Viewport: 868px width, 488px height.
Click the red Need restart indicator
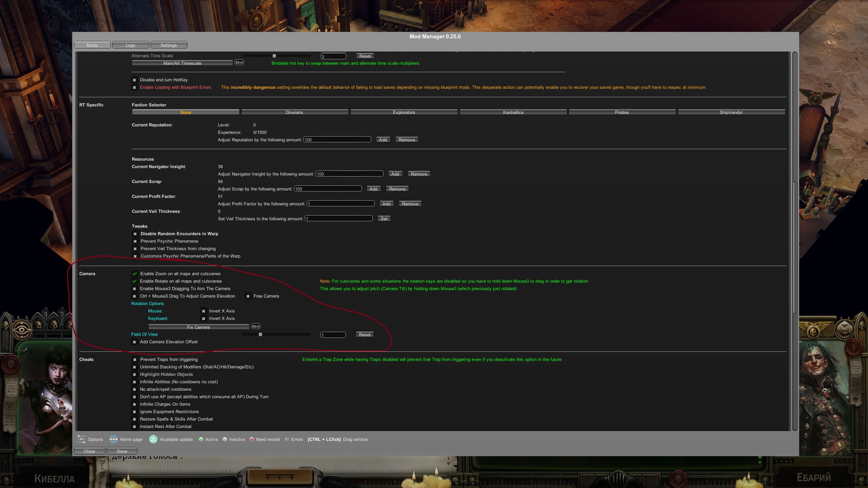tap(252, 439)
